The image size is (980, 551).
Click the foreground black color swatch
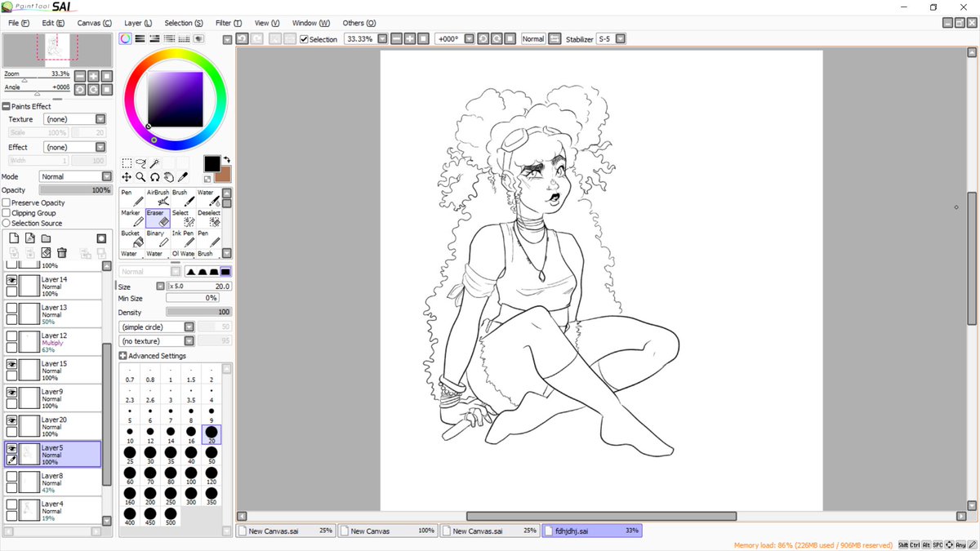point(212,163)
